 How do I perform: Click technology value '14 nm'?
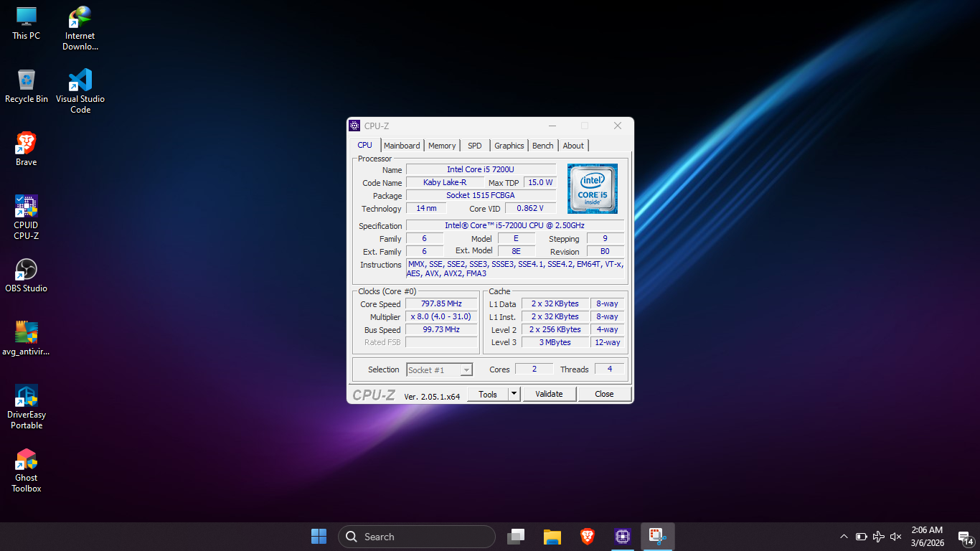tap(426, 208)
